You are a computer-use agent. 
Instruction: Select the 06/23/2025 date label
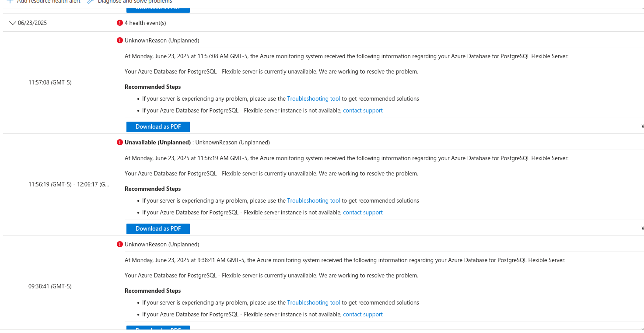pos(32,23)
